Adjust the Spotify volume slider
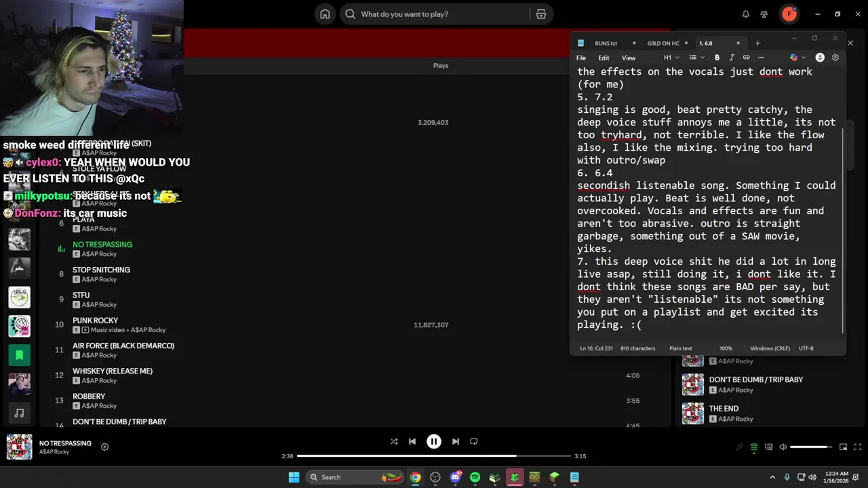Image resolution: width=868 pixels, height=488 pixels. tap(811, 447)
